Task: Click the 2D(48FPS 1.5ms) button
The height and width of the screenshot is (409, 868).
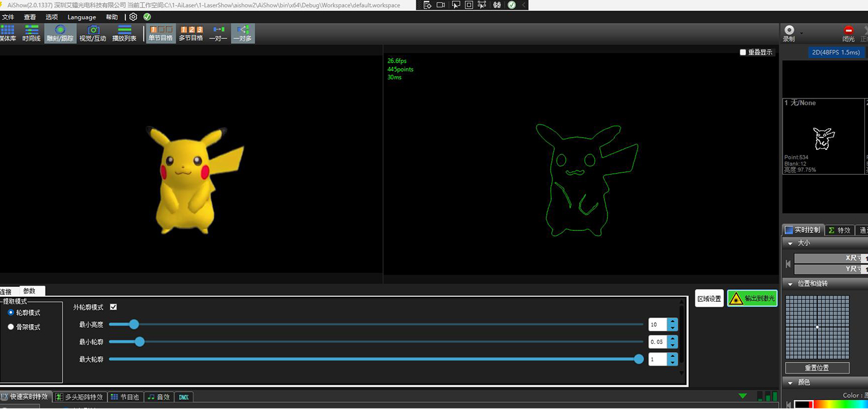Action: click(x=836, y=53)
